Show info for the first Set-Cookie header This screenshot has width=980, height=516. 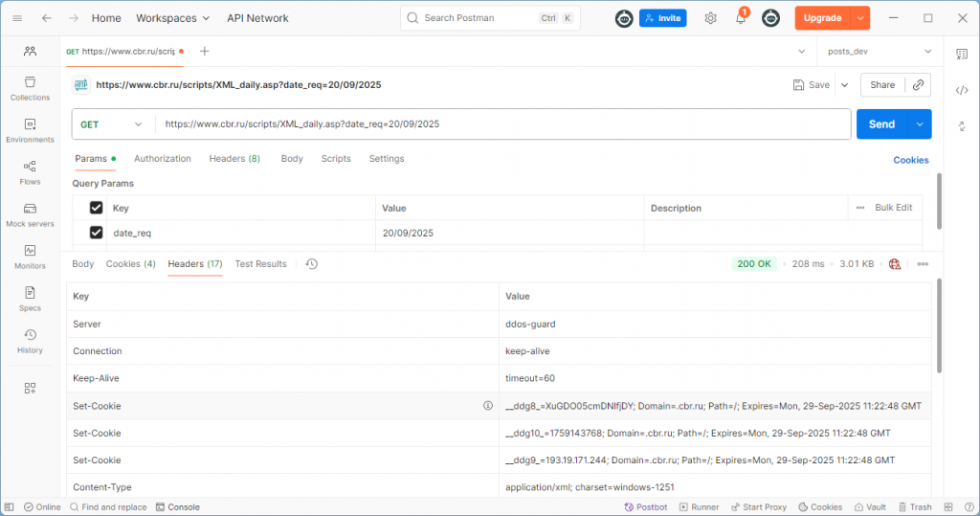tap(488, 405)
